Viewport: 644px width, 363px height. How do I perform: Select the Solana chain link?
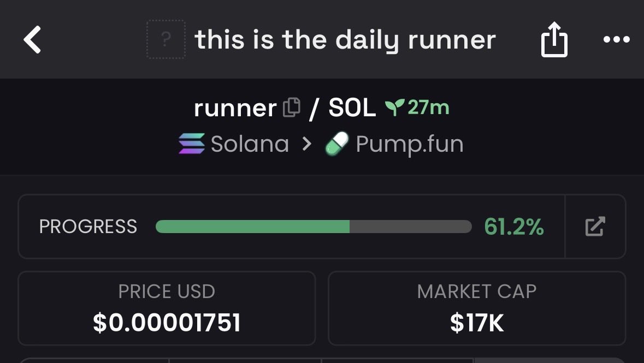click(250, 144)
